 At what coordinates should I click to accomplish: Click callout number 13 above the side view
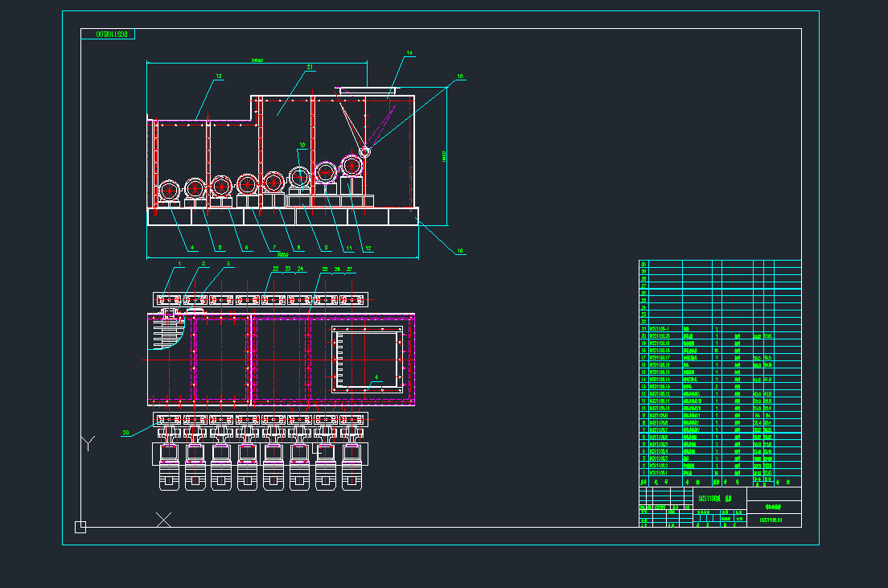tap(219, 76)
